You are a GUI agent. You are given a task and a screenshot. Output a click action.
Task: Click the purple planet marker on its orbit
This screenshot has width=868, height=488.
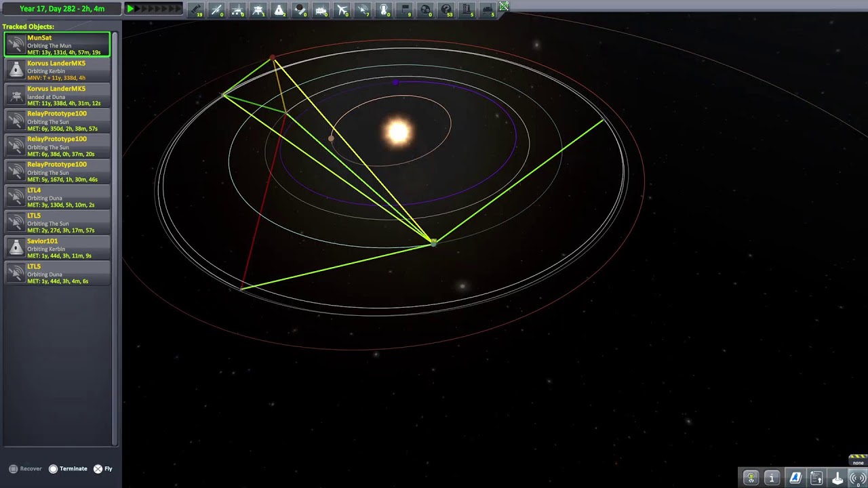396,83
